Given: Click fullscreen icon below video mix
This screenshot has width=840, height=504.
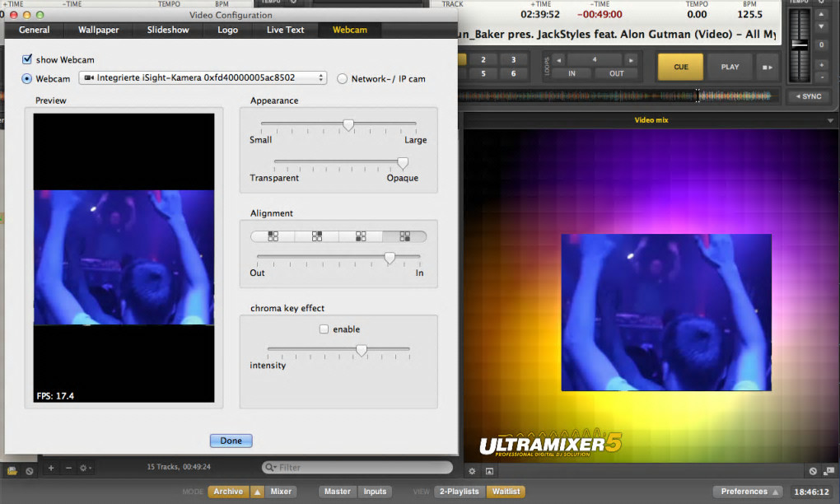Looking at the screenshot, I should coord(489,471).
